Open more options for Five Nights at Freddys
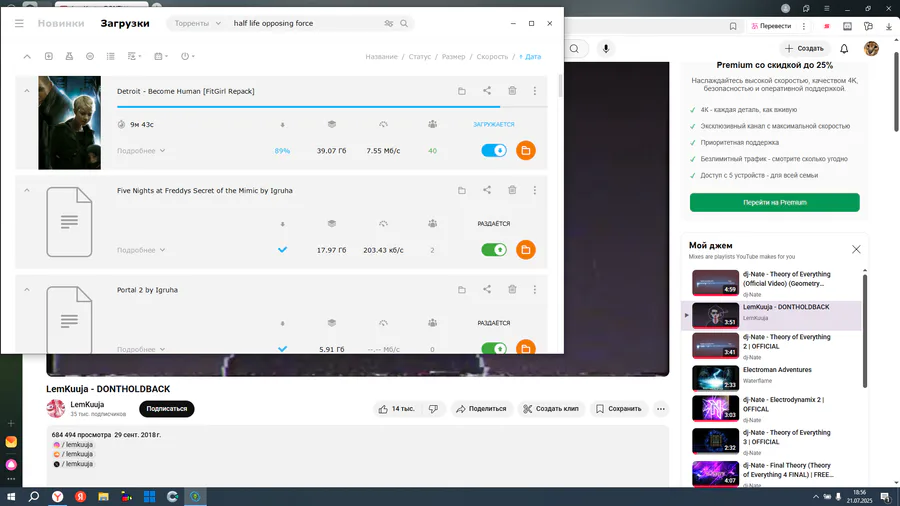Viewport: 900px width, 506px height. coord(534,190)
